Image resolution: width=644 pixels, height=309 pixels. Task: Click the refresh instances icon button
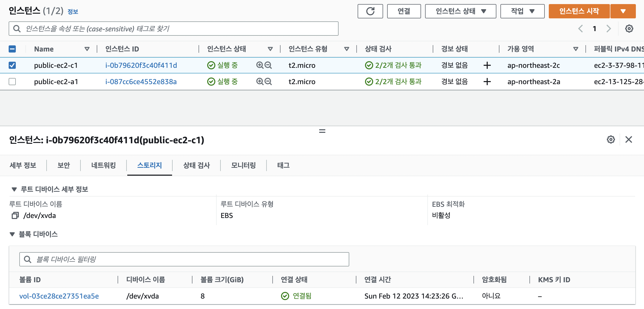click(x=370, y=11)
